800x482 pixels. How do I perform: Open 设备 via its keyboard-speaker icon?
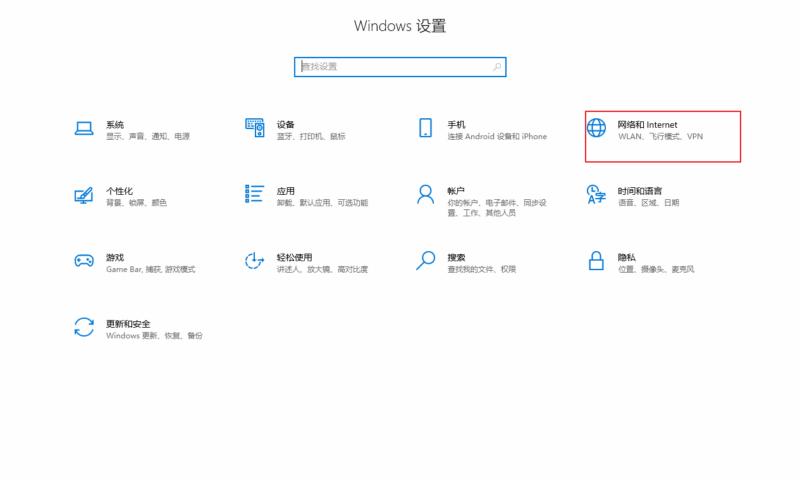(254, 128)
